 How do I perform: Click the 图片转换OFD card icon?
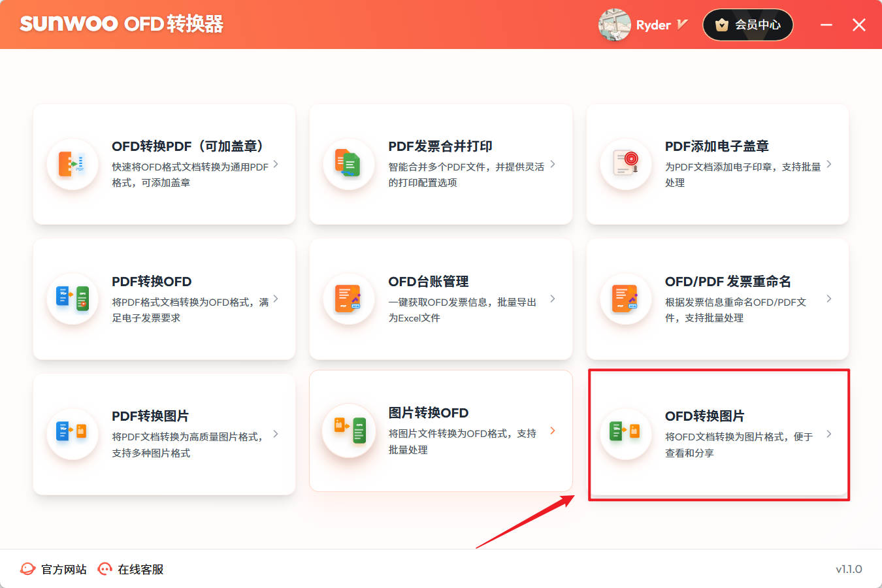[x=349, y=430]
